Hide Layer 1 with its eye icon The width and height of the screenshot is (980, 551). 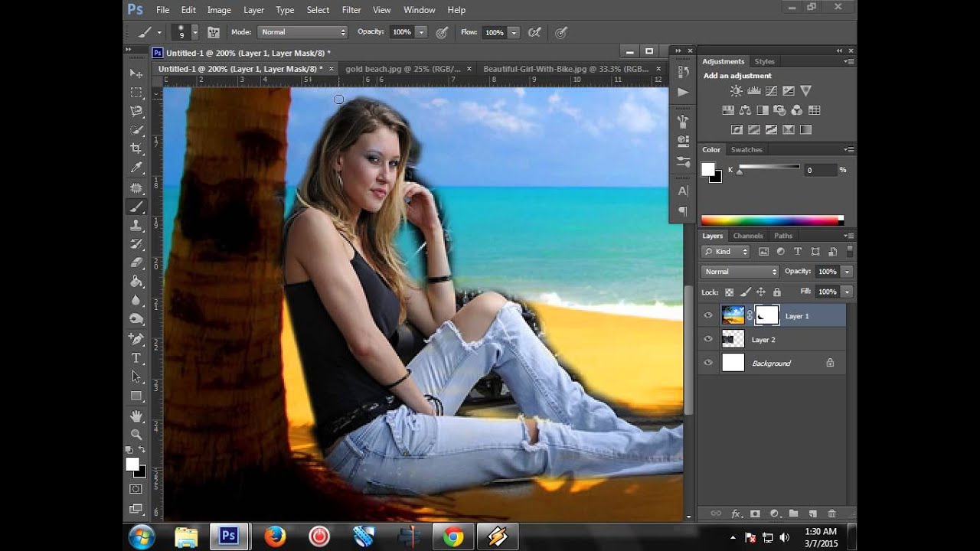[708, 315]
